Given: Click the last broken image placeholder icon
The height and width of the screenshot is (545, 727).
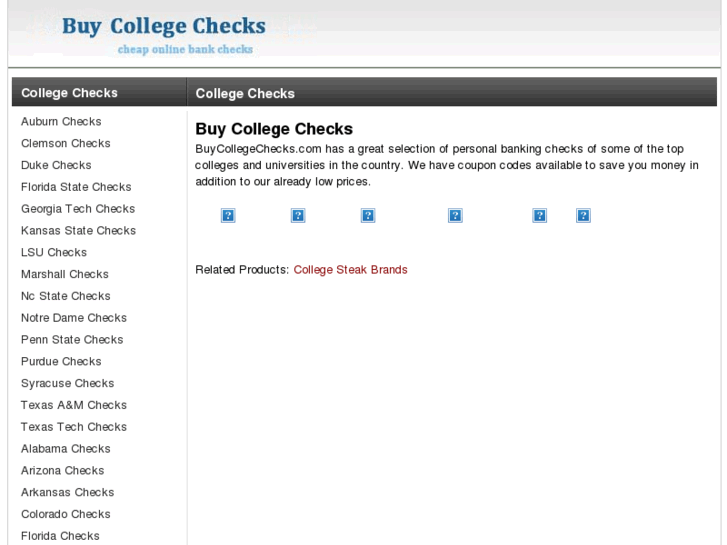Looking at the screenshot, I should (x=583, y=215).
